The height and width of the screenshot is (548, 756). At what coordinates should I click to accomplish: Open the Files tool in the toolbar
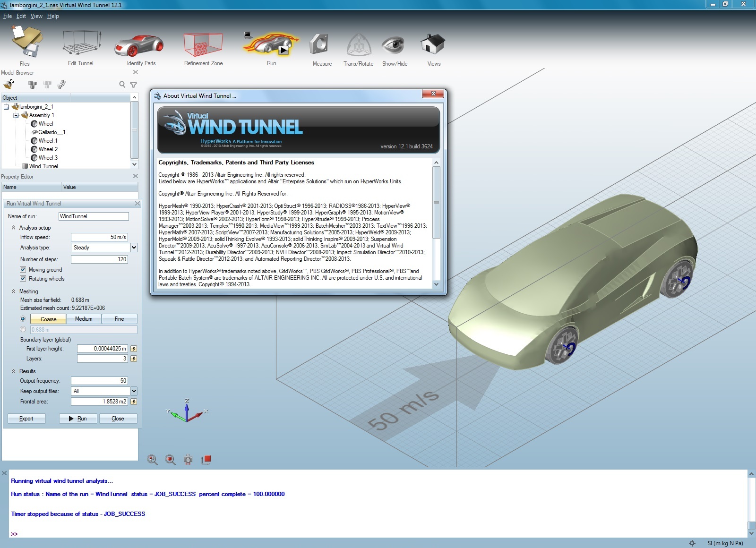pos(26,42)
